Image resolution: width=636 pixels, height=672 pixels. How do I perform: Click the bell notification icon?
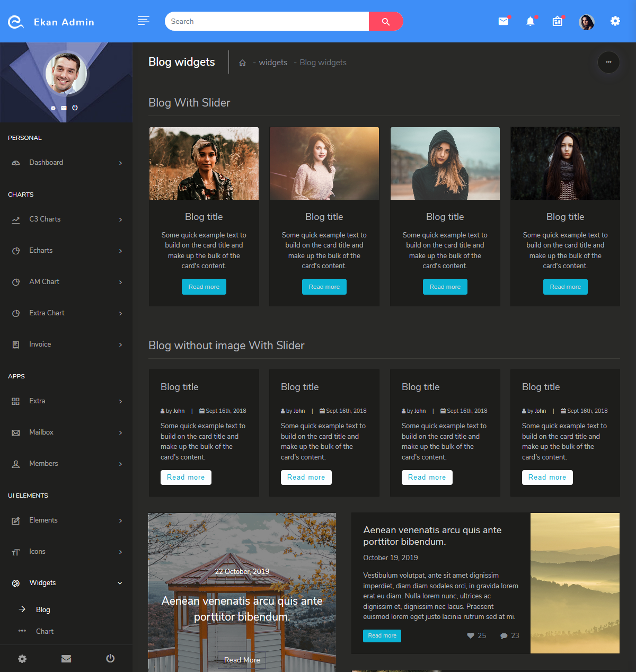tap(530, 21)
